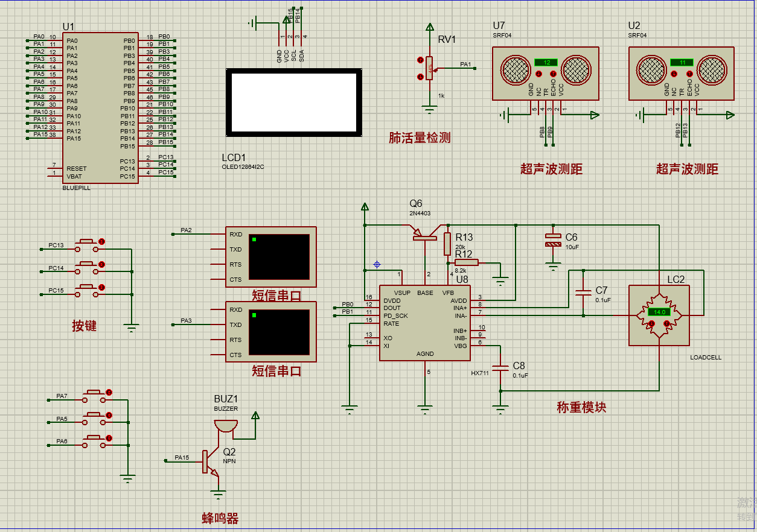Select the 称重模块 label text

tap(581, 407)
